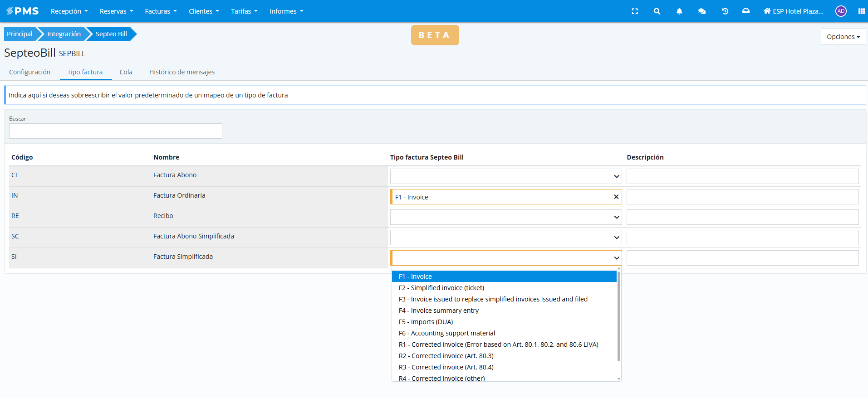Switch to the Cola tab

click(x=126, y=72)
